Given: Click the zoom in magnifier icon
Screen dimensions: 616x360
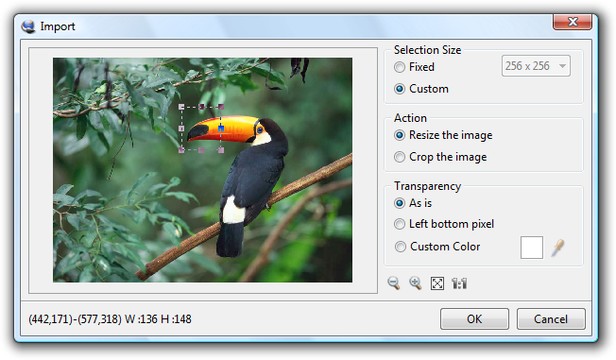Looking at the screenshot, I should [x=415, y=283].
